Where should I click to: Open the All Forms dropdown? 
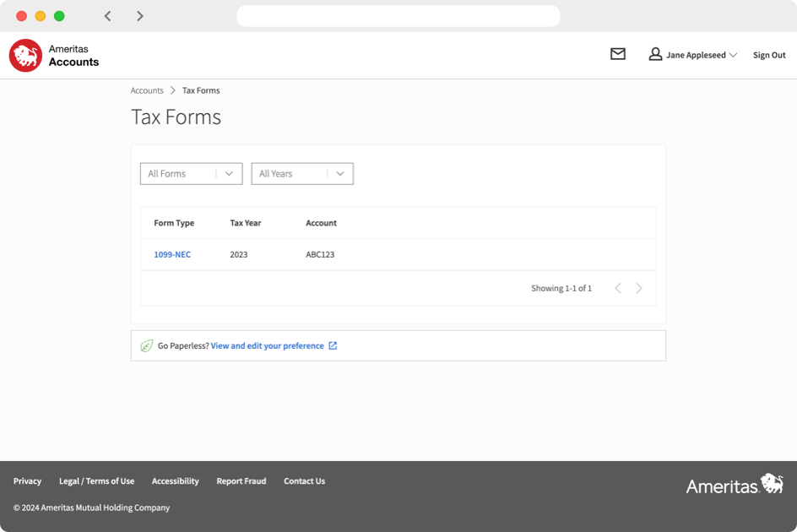[191, 173]
